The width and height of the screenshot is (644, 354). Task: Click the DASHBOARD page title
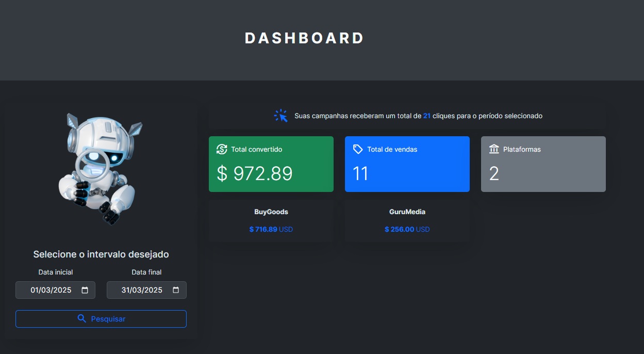(304, 38)
